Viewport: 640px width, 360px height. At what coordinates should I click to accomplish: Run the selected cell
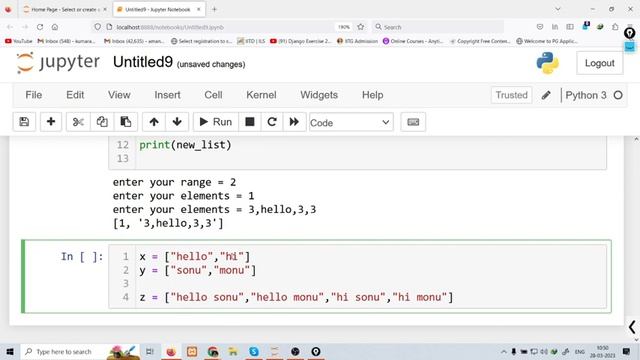[216, 122]
